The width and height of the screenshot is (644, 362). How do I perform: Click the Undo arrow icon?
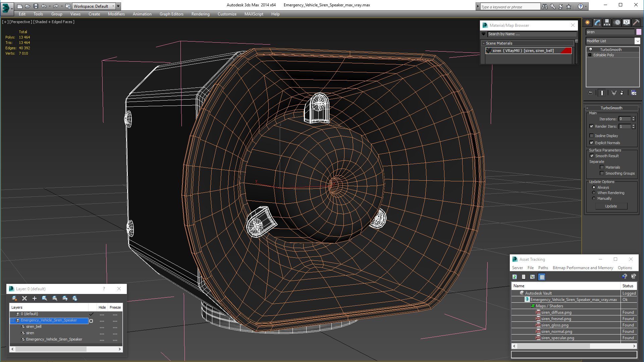tap(44, 6)
